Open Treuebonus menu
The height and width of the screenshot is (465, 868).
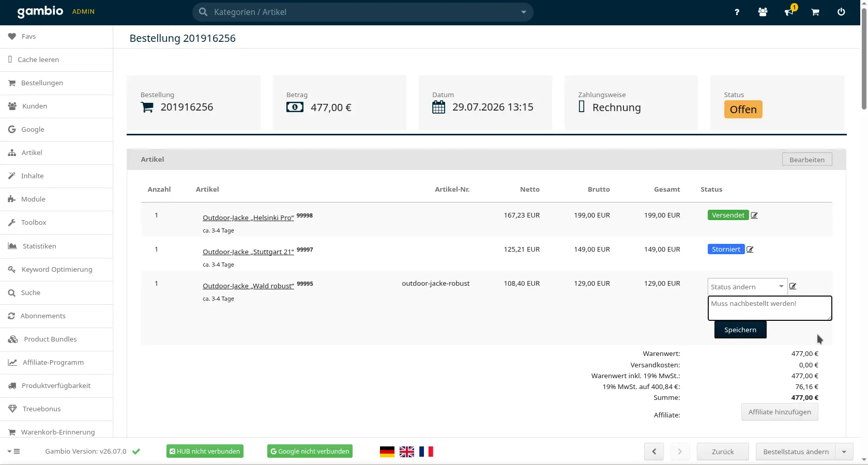click(x=56, y=409)
